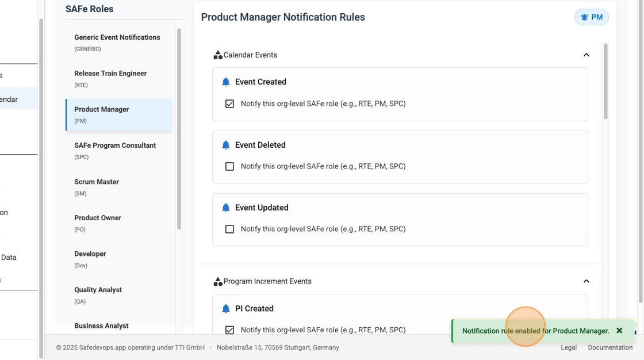Screen dimensions: 644x360
Task: Uncheck notify rule for Event Created
Action: pyautogui.click(x=229, y=104)
